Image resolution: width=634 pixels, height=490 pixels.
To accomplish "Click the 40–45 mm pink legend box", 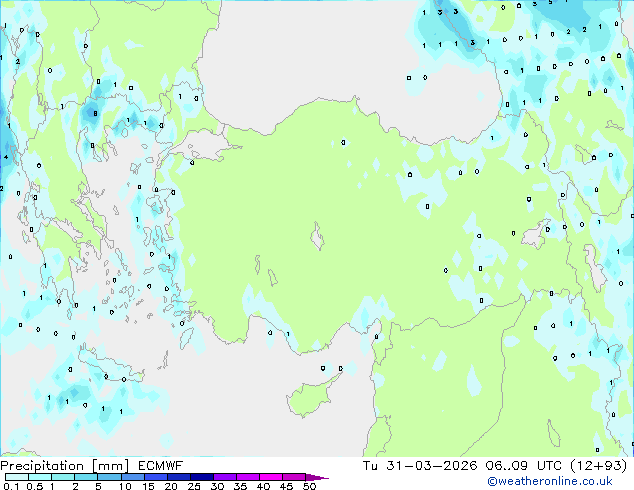I will (271, 477).
